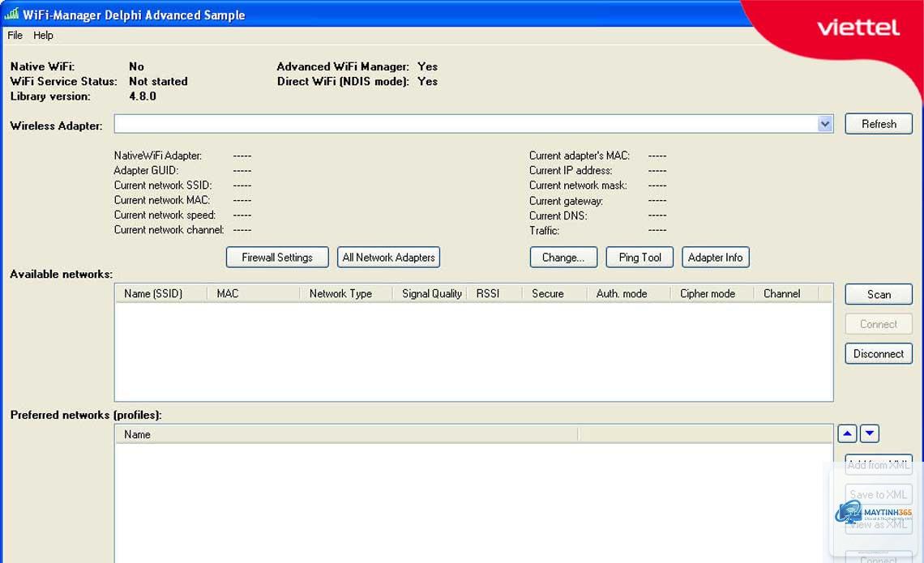Move profile up with the up arrow icon

click(847, 434)
